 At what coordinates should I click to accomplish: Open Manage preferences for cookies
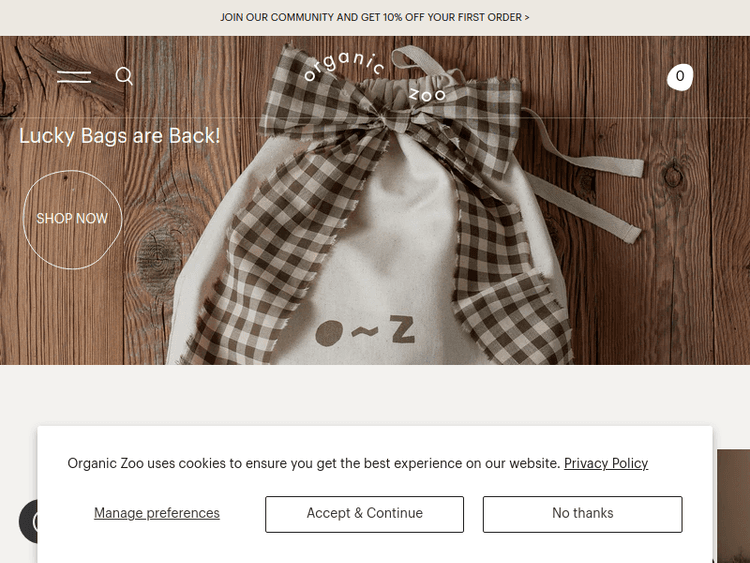tap(157, 513)
